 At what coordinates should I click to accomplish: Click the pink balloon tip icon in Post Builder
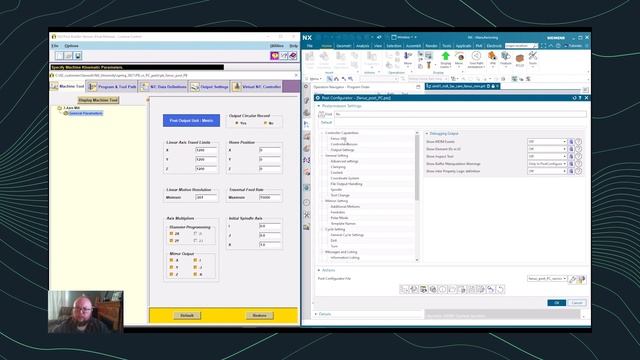click(x=275, y=56)
